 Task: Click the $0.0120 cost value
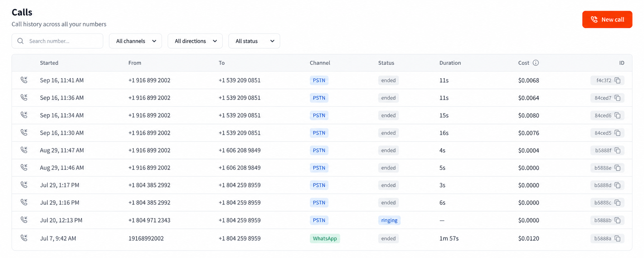pos(529,238)
